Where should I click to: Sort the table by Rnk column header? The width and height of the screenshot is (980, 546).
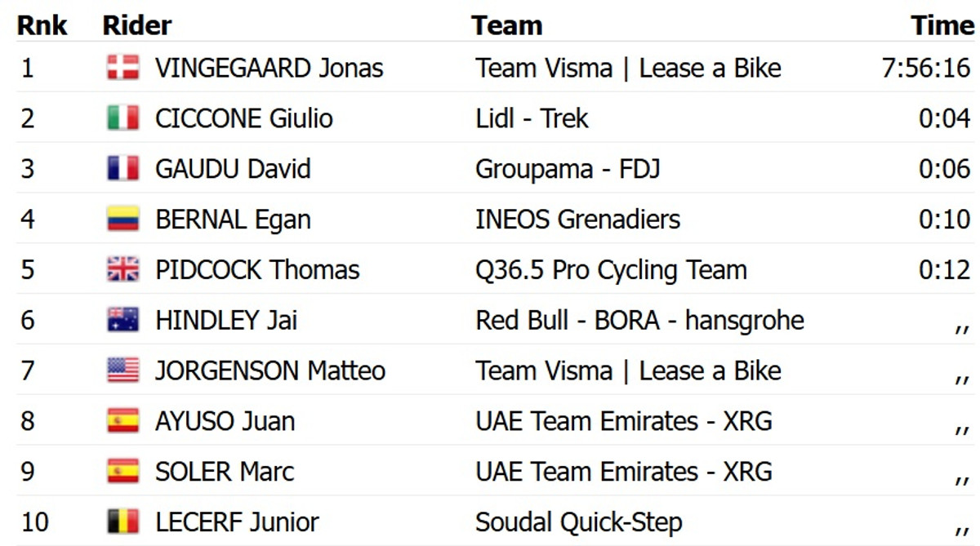[x=42, y=25]
